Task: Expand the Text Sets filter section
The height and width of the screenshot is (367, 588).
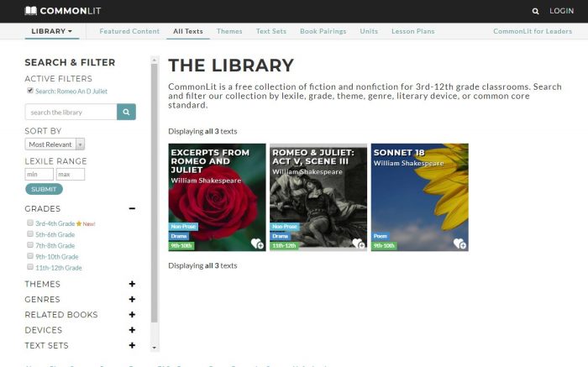Action: coord(132,345)
